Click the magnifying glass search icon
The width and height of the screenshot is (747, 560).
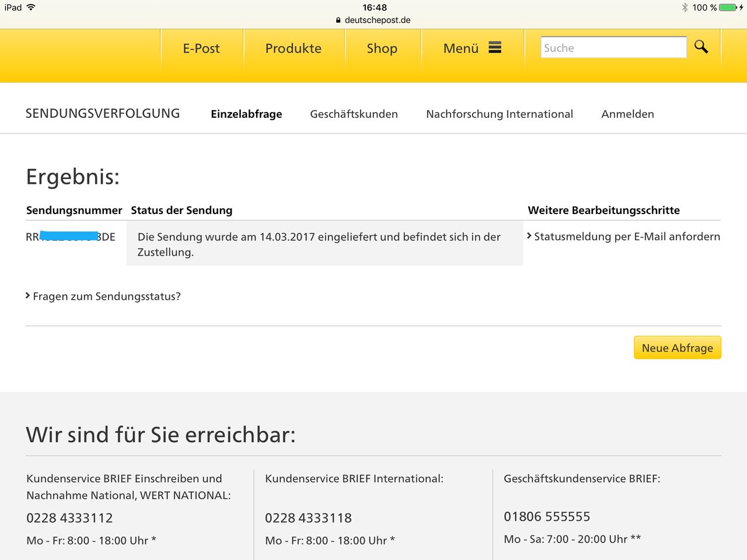coord(701,47)
